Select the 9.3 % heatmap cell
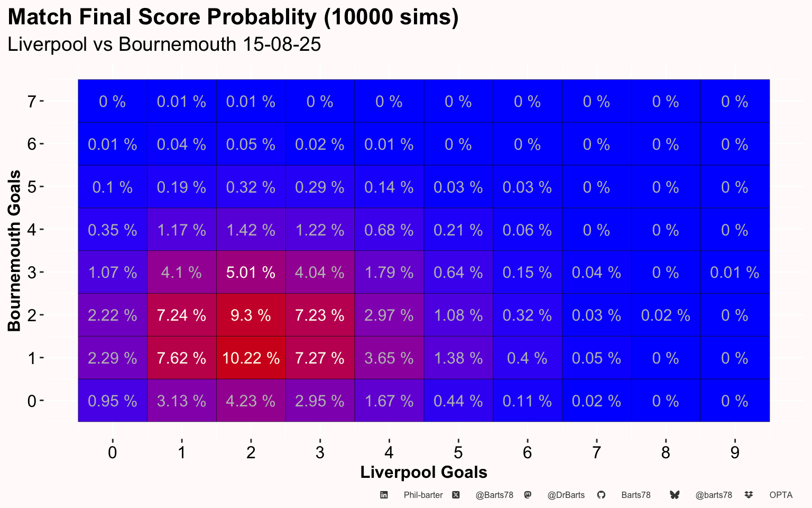The width and height of the screenshot is (812, 508). [x=251, y=315]
